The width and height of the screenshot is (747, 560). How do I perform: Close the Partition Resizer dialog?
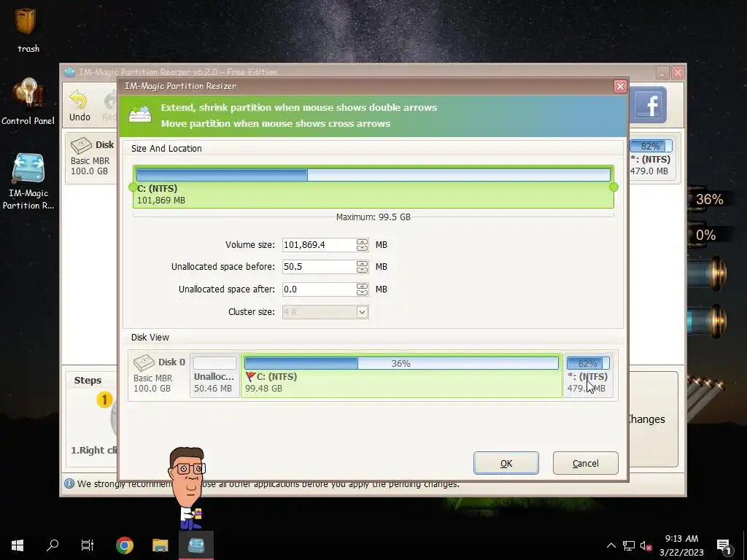620,86
